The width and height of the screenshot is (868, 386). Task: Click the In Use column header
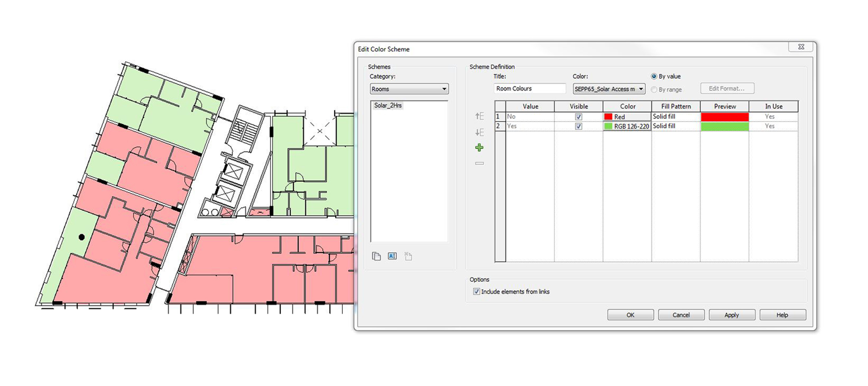click(x=773, y=106)
